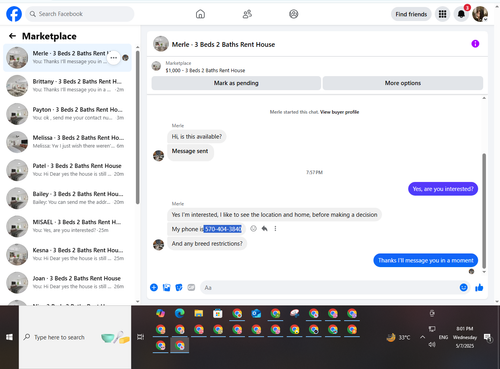Open the account profile picture menu
The width and height of the screenshot is (500, 369).
coord(480,14)
